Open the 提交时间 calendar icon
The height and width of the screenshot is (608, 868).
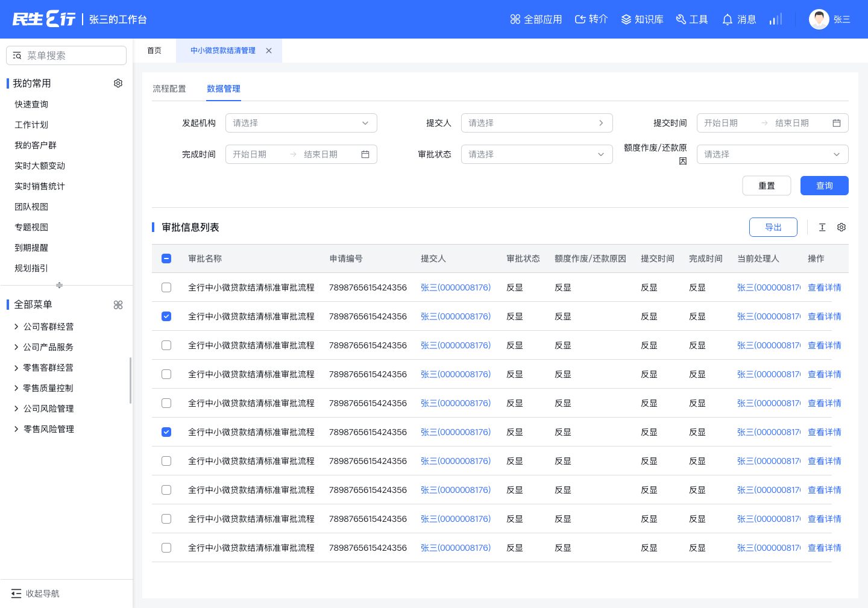pos(837,123)
